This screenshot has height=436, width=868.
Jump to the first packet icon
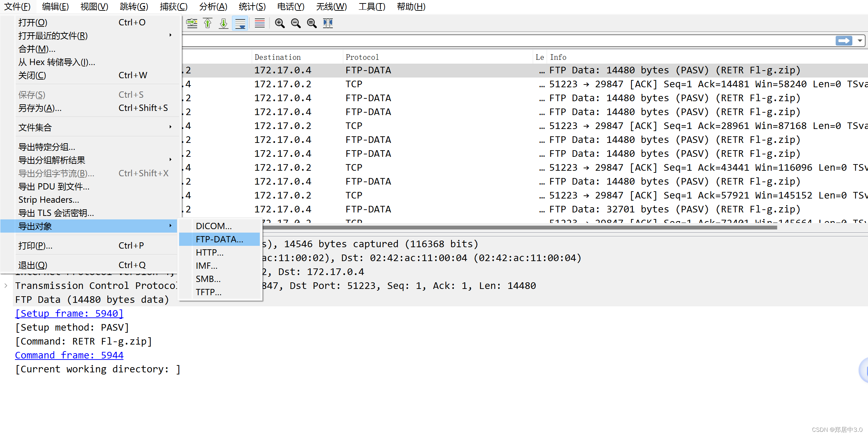pos(208,23)
